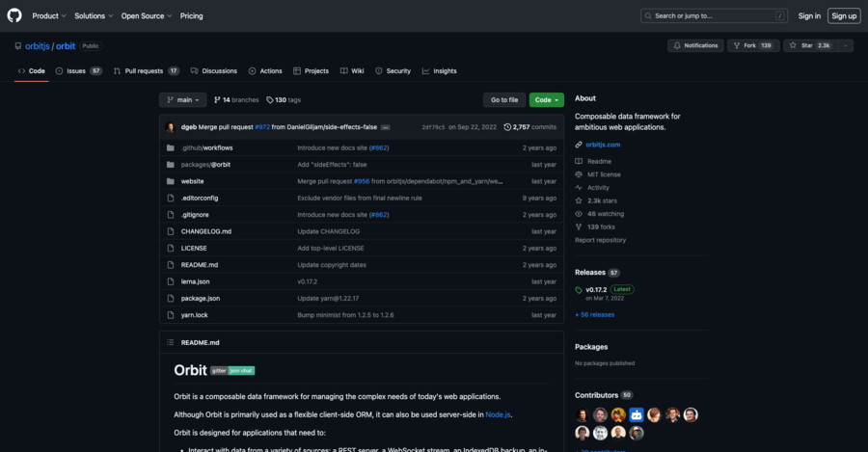Switch to the Projects tab
The height and width of the screenshot is (452, 868).
click(312, 70)
